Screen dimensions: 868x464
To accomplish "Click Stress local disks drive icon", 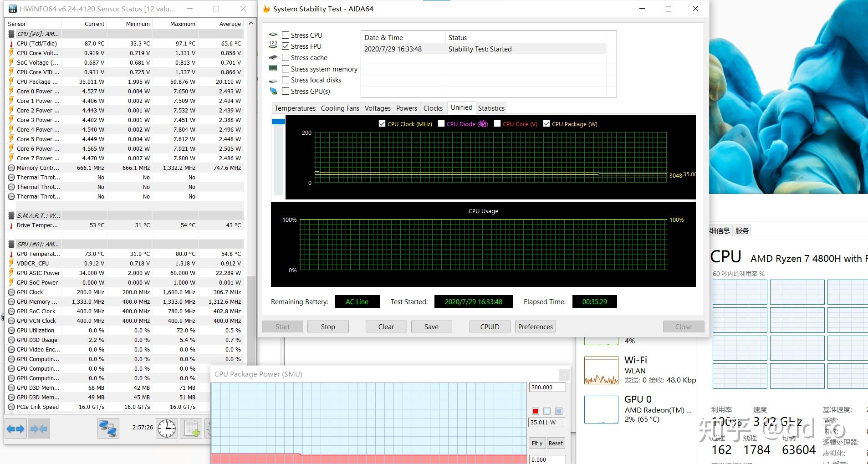I will point(273,81).
